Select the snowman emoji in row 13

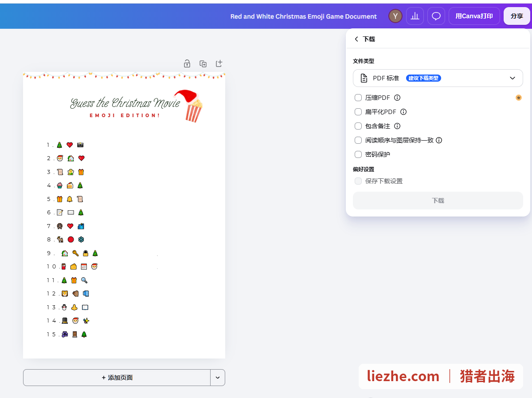point(64,307)
